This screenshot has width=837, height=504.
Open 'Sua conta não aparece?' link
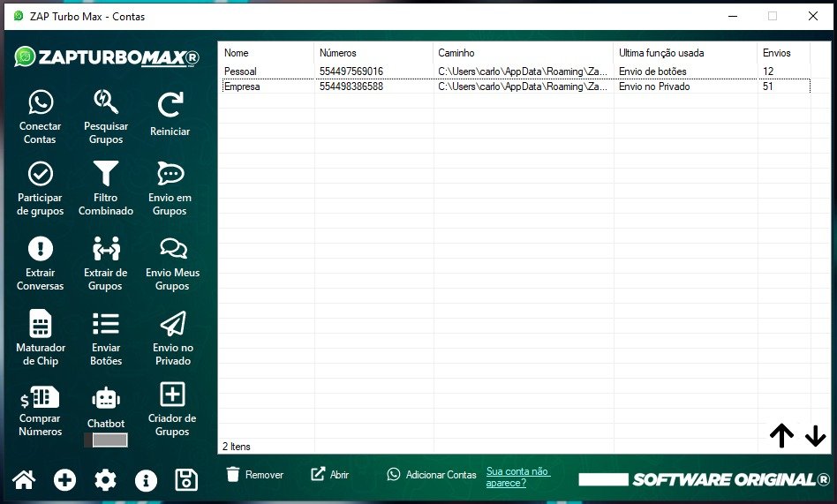tap(518, 478)
